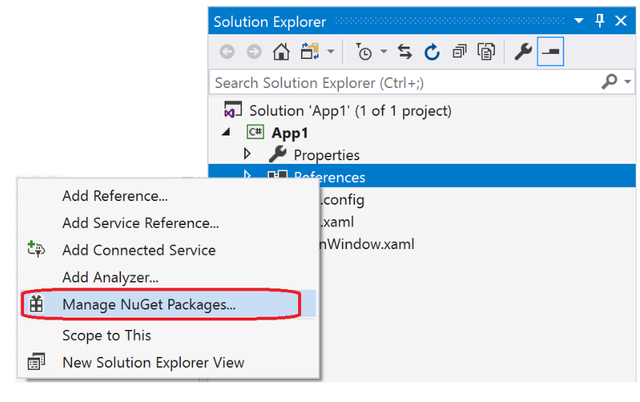Image resolution: width=640 pixels, height=402 pixels.
Task: Click the Show All Files icon
Action: pyautogui.click(x=486, y=52)
